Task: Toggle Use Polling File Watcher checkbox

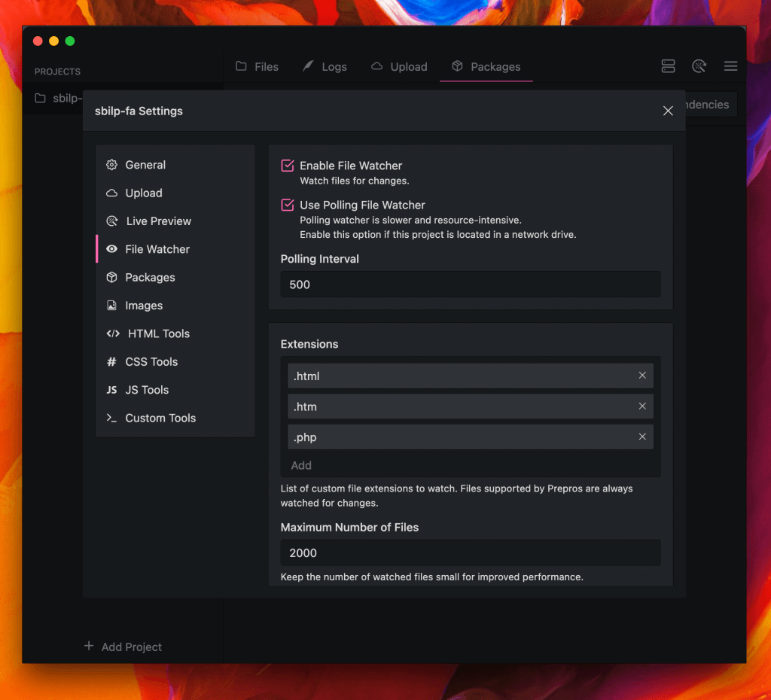Action: (x=287, y=205)
